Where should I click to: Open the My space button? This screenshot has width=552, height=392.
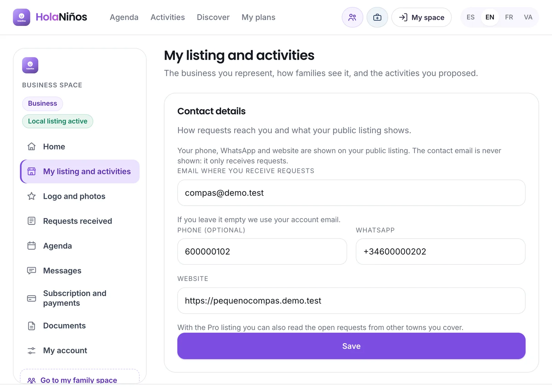[421, 17]
